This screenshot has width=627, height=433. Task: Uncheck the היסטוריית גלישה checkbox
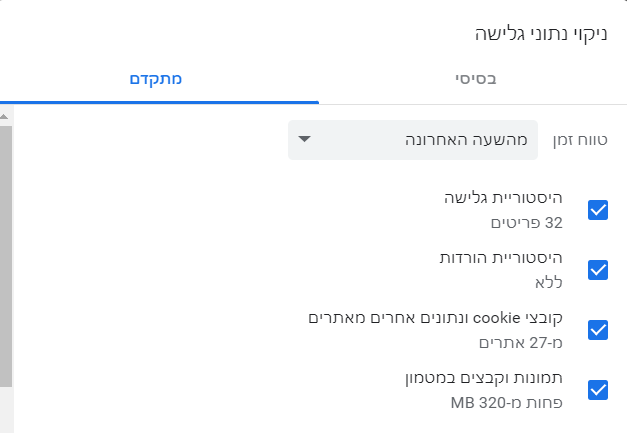point(598,210)
